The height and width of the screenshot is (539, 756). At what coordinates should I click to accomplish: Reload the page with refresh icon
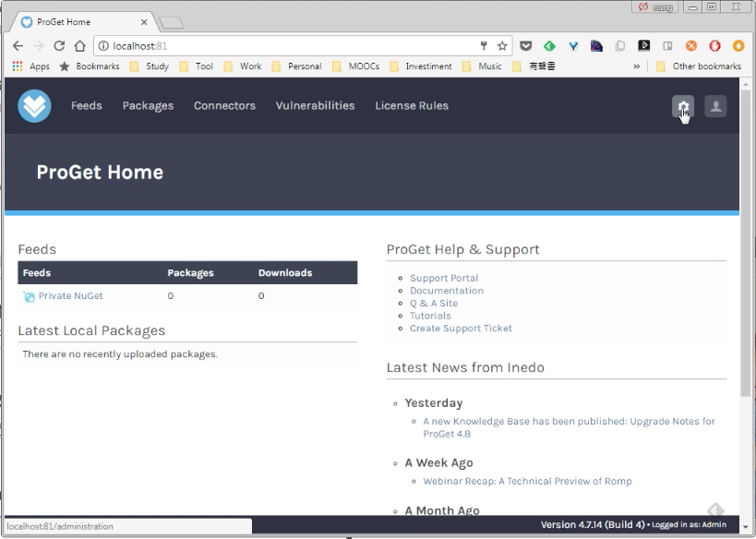(x=59, y=46)
